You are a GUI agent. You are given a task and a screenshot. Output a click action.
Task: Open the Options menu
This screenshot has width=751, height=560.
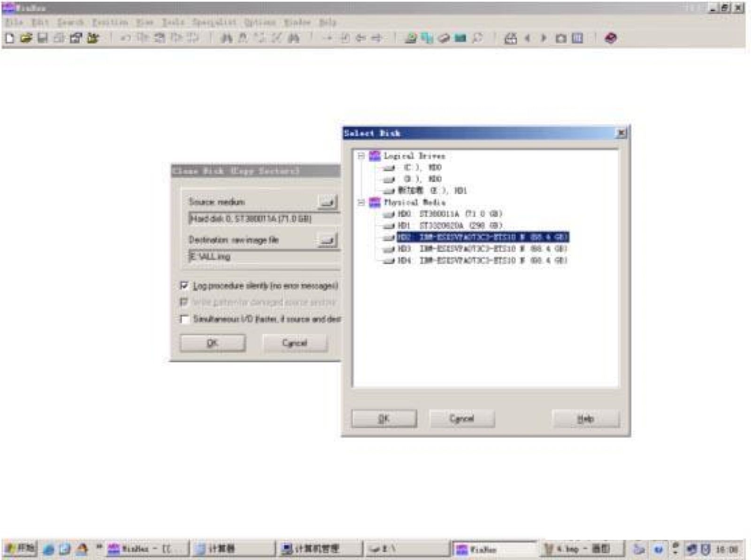pyautogui.click(x=260, y=23)
